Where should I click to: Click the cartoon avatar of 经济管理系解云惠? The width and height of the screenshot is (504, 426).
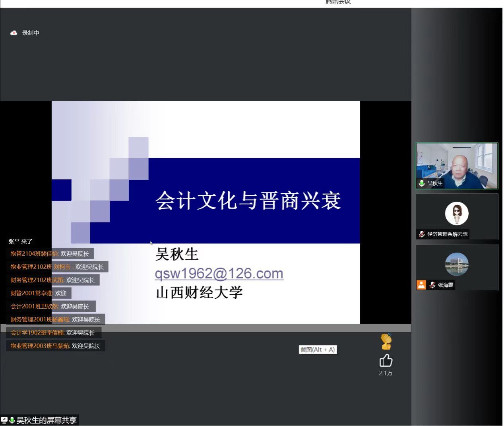click(x=457, y=214)
